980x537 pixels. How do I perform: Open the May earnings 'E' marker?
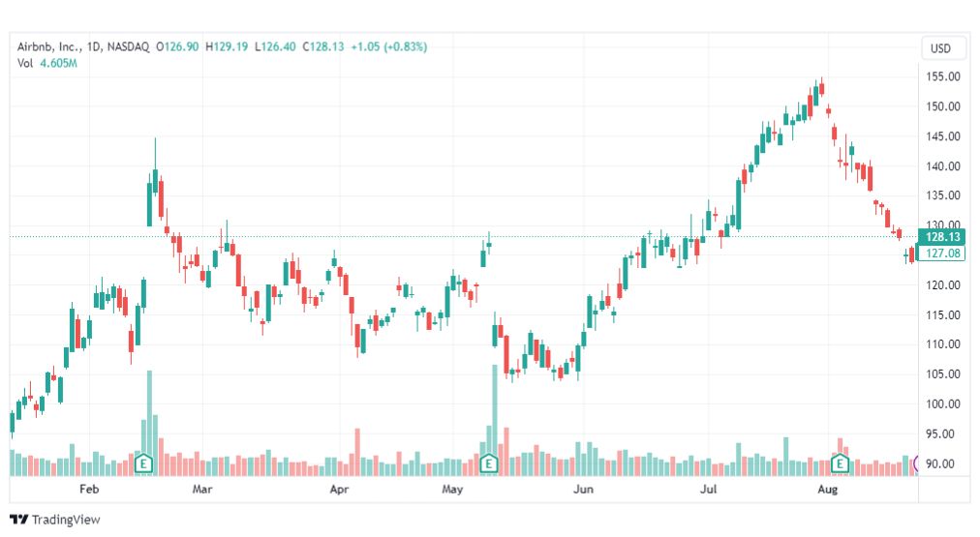click(x=488, y=463)
